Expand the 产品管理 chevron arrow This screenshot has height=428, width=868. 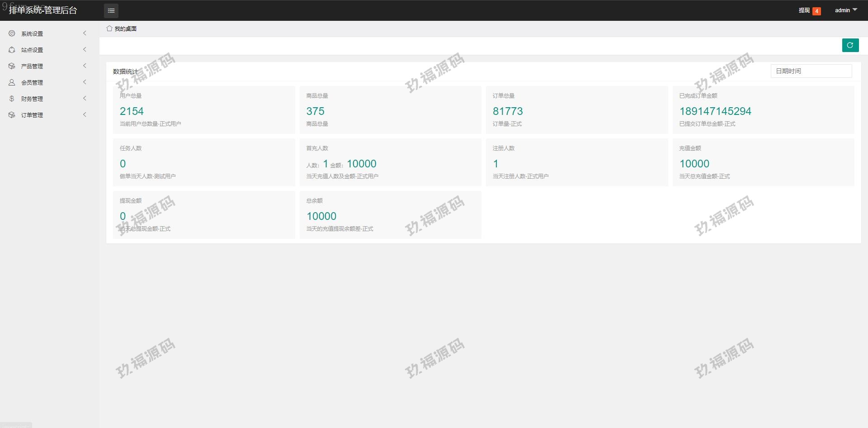tap(85, 66)
